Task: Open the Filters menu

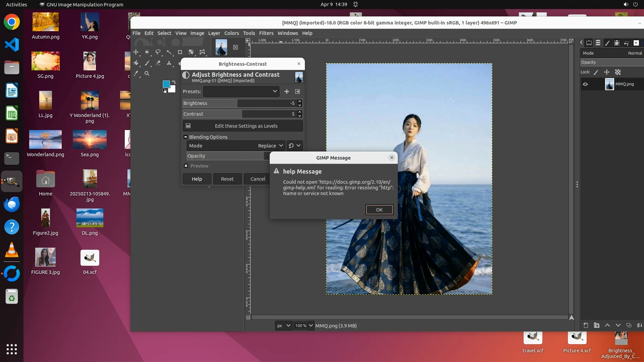Action: click(x=266, y=33)
